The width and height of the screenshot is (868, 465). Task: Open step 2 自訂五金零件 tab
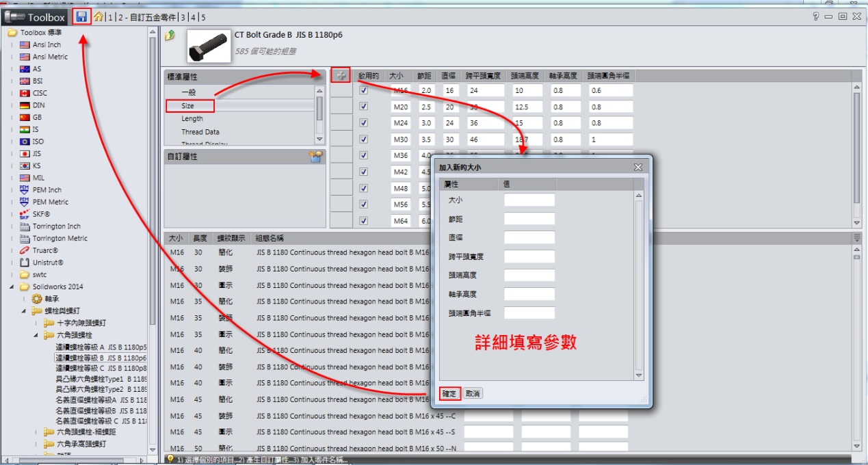pos(146,17)
